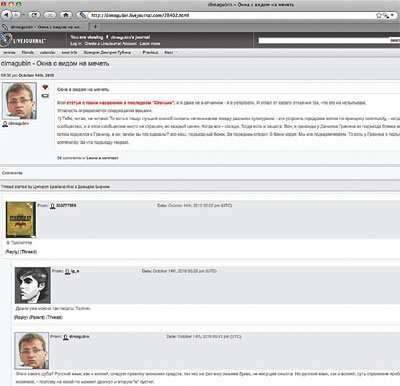This screenshot has height=386, width=400.
Task: Click the red heart icon beside the post
Action: click(x=45, y=87)
